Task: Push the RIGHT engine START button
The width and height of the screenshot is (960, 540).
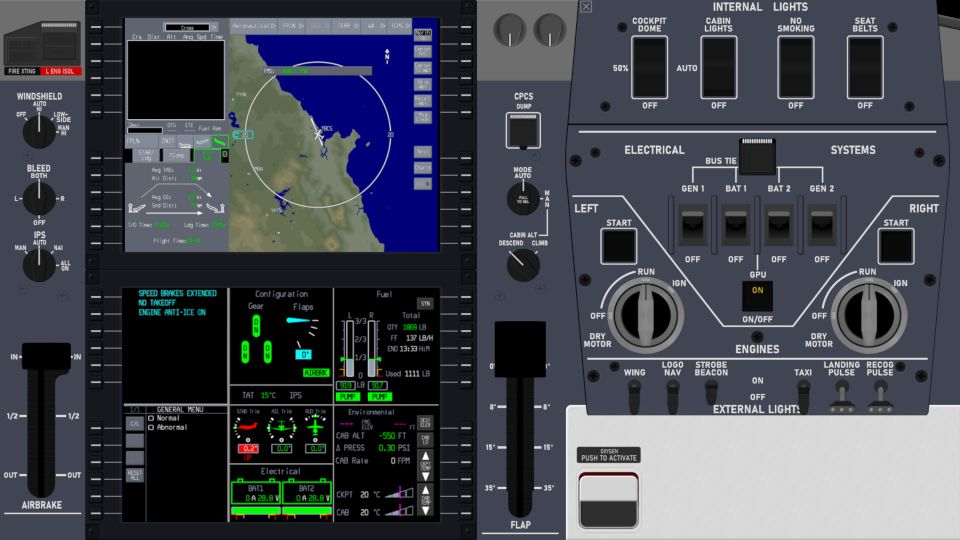Action: pos(896,246)
